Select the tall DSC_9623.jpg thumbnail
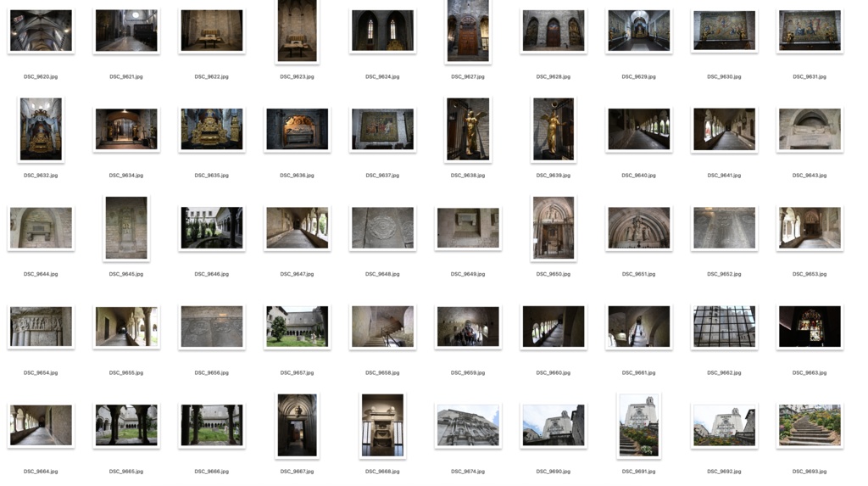Viewport: 868px width, 486px height. [298, 31]
